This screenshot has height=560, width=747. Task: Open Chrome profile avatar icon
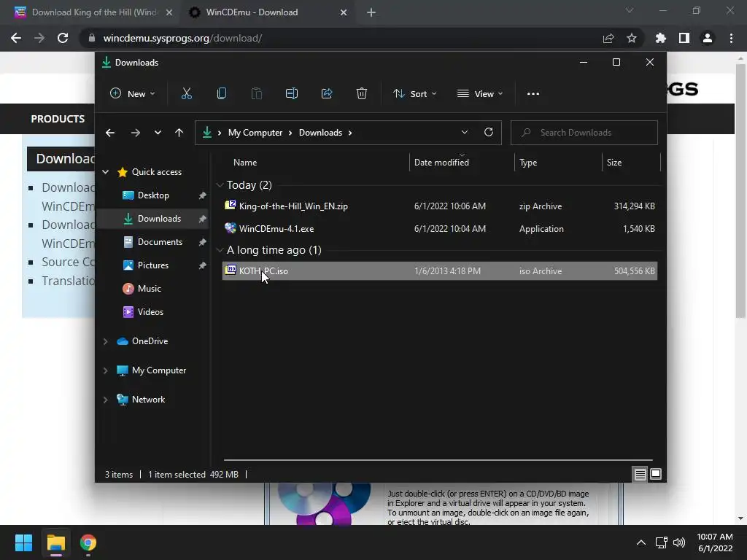708,38
